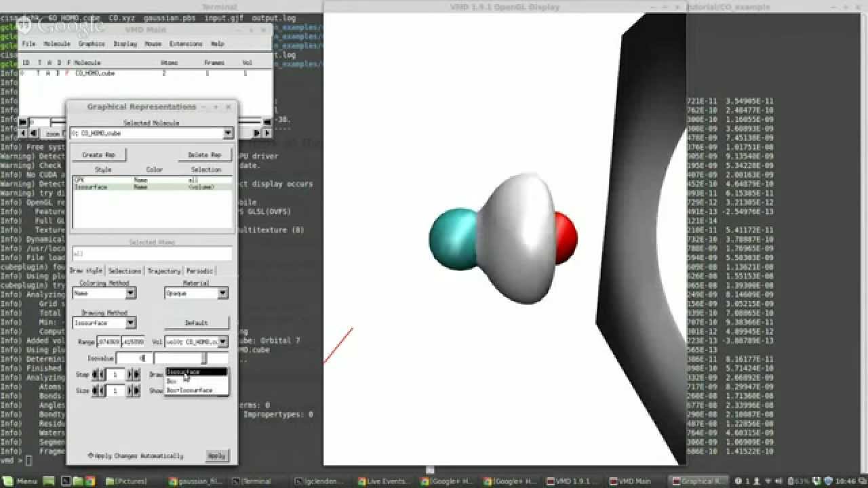Toggle Top (T) flag for CO_HOMO.cube
868x488 pixels.
coord(39,73)
